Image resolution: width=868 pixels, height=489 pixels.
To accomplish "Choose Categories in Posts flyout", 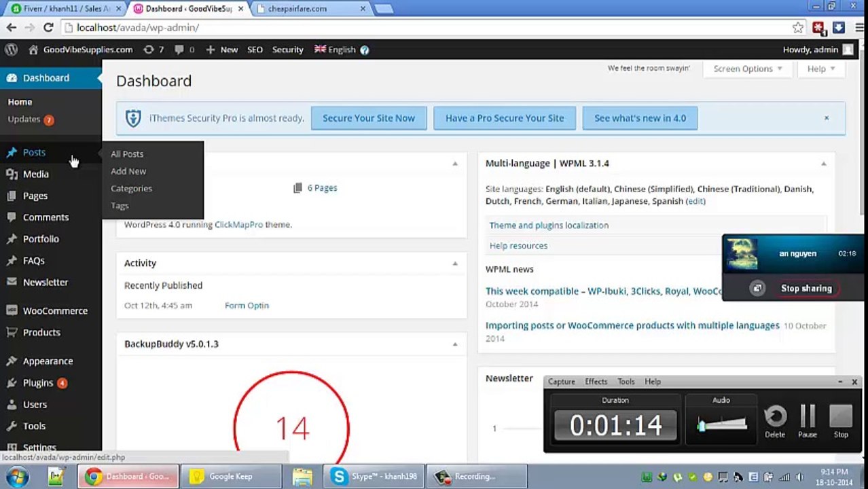I will 131,188.
